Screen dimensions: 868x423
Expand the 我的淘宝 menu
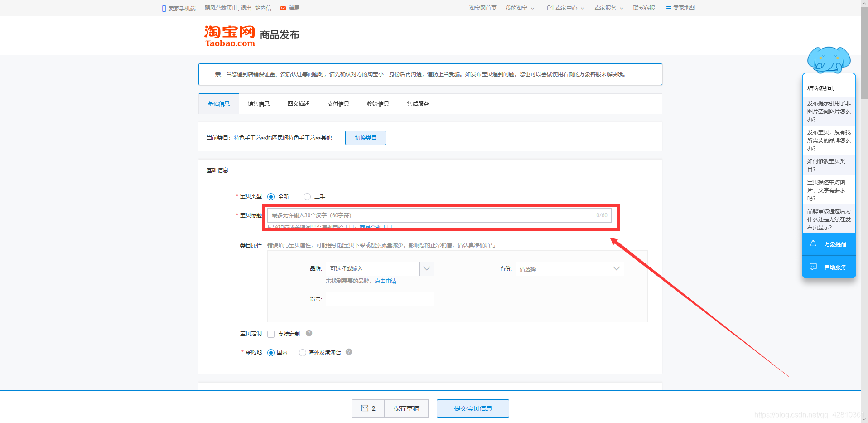(x=520, y=8)
